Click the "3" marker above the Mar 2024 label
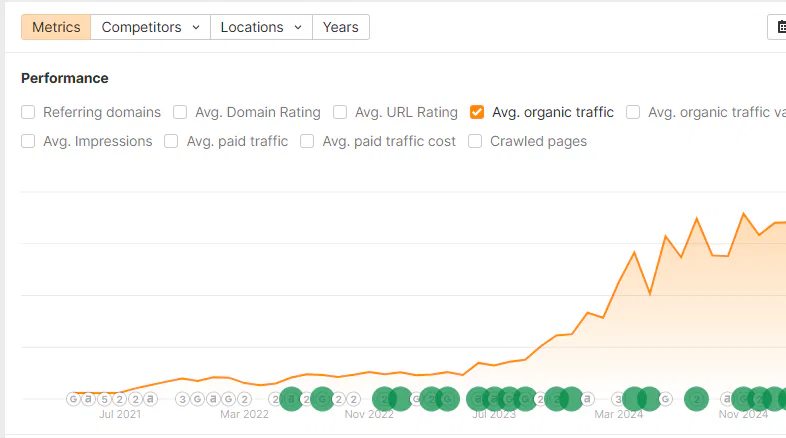The image size is (786, 438). 618,399
